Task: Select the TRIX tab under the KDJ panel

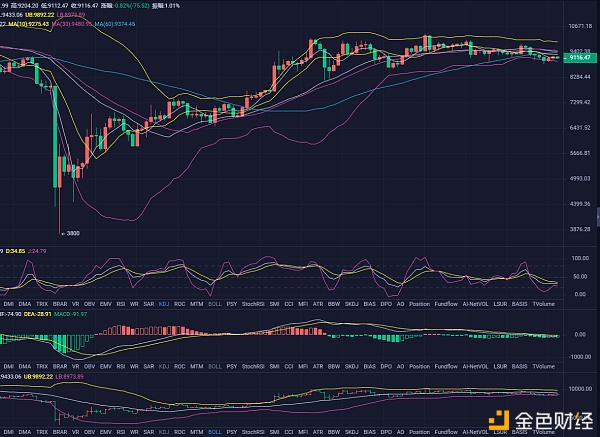Action: pyautogui.click(x=42, y=304)
